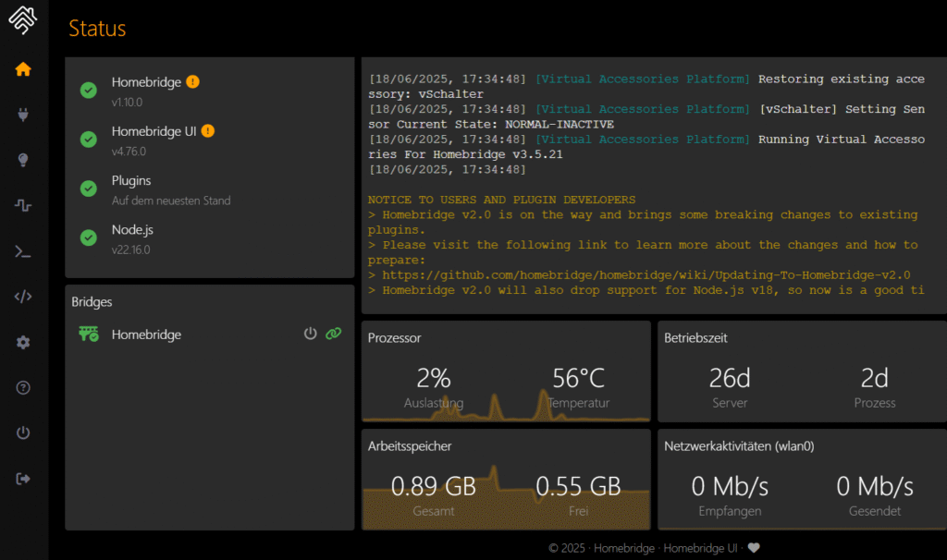This screenshot has height=560, width=947.
Task: Click the Homebridge v2.0 wiki URL in log
Action: (x=646, y=275)
